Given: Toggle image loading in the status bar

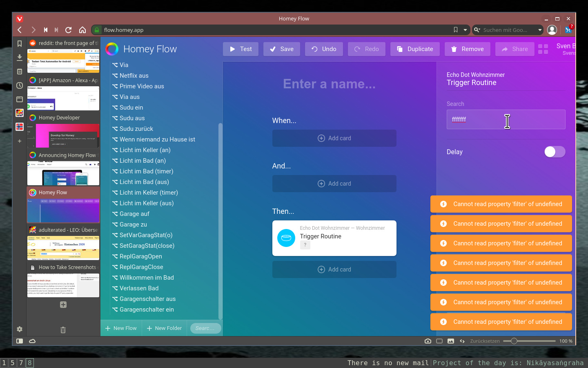Looking at the screenshot, I should pos(451,341).
